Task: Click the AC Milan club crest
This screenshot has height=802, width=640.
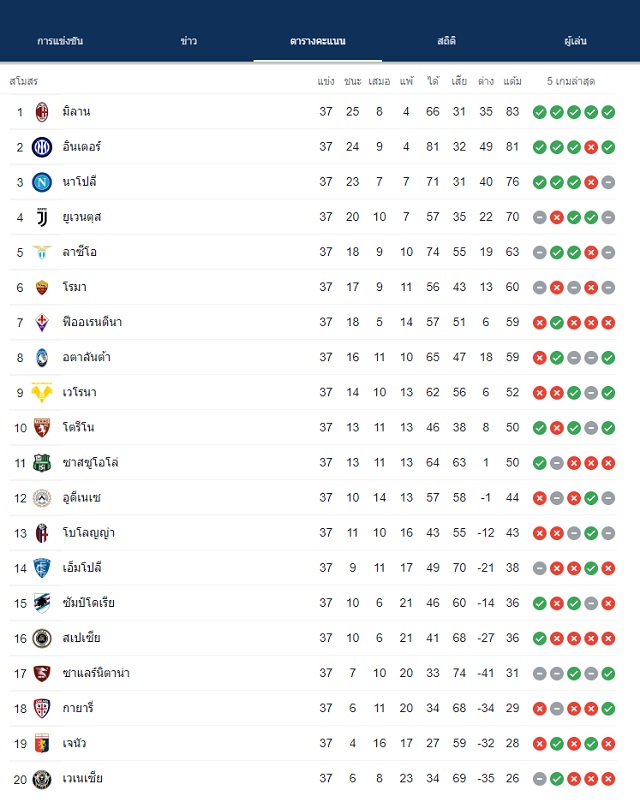Action: point(42,112)
